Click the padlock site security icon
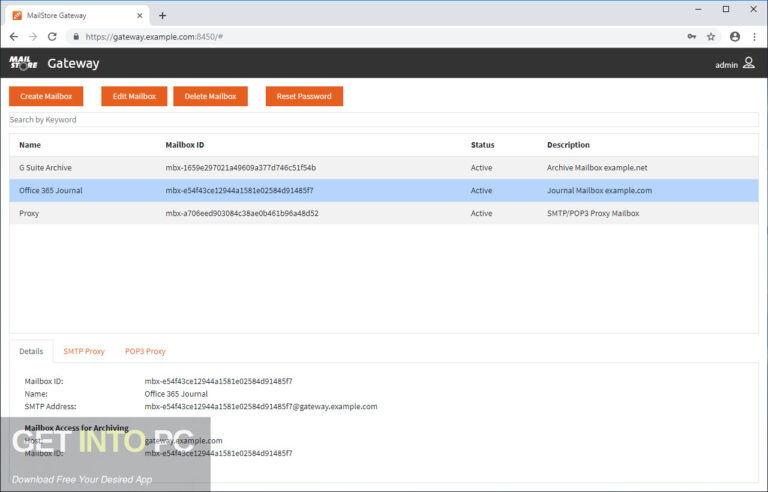768x492 pixels. 76,37
